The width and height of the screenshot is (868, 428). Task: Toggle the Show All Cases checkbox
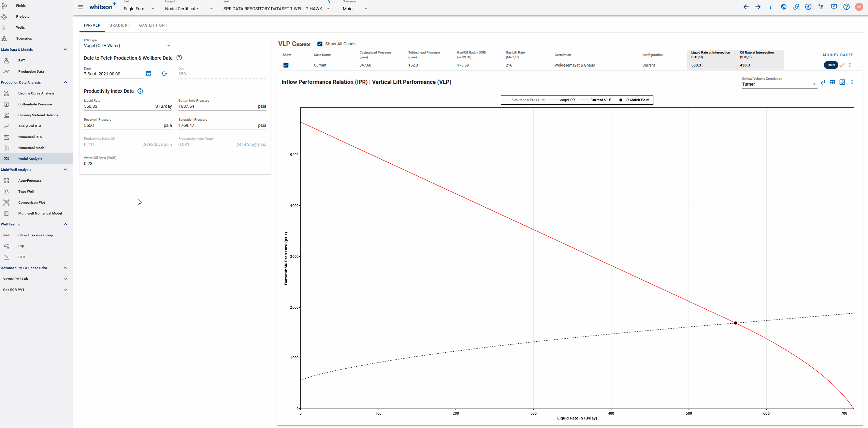click(319, 44)
